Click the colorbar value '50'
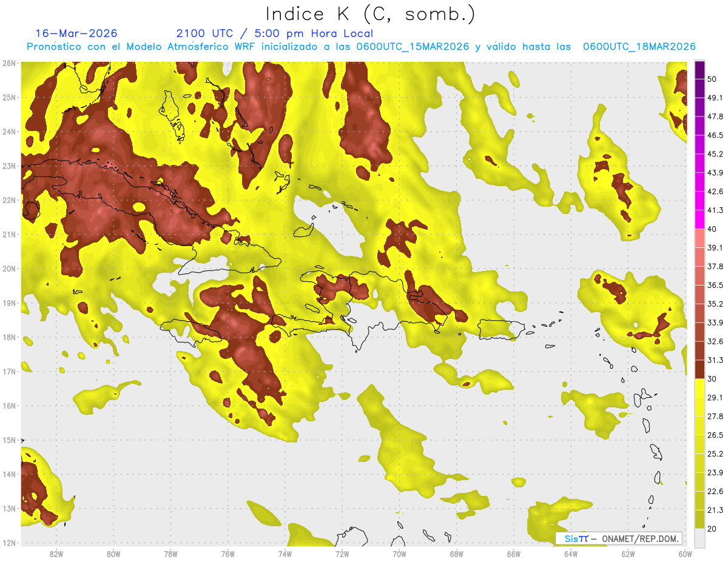Image resolution: width=728 pixels, height=562 pixels. pyautogui.click(x=712, y=79)
